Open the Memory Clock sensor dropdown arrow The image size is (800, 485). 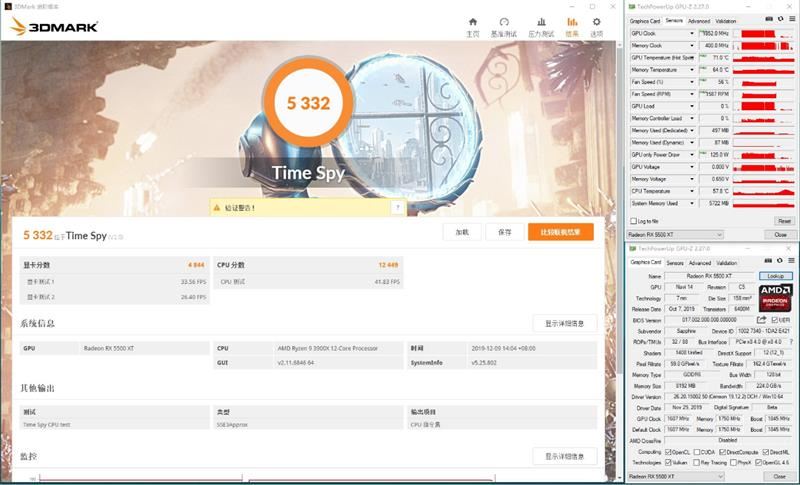692,46
